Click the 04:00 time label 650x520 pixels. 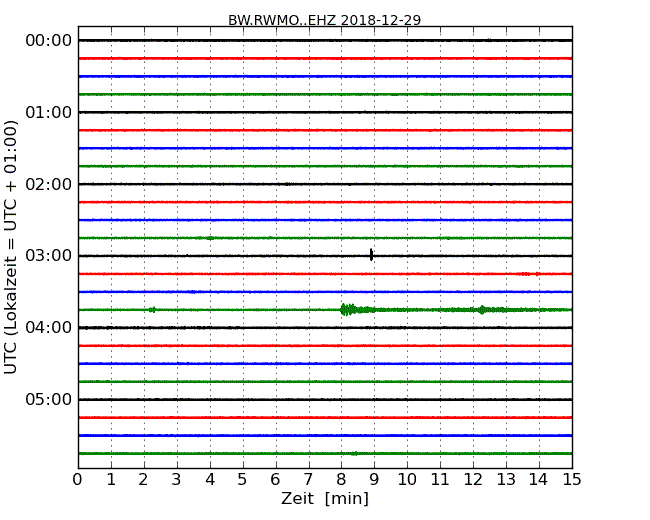(49, 328)
